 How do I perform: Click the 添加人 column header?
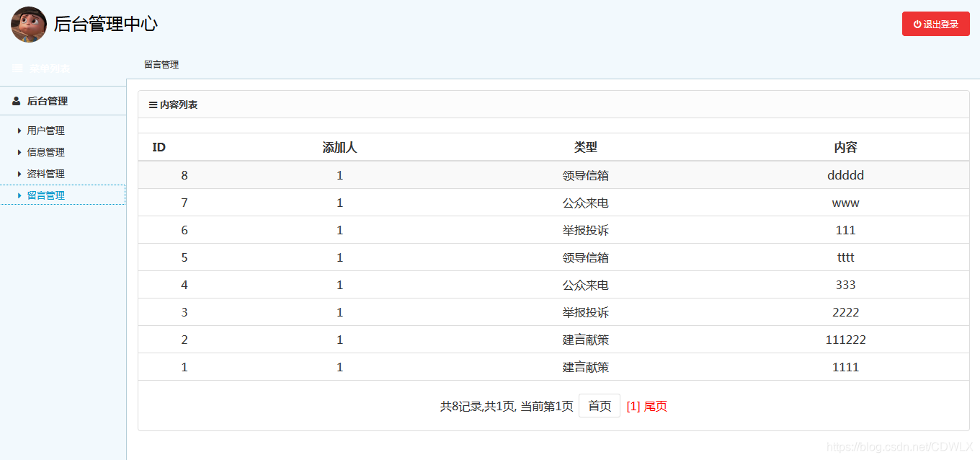(x=340, y=147)
